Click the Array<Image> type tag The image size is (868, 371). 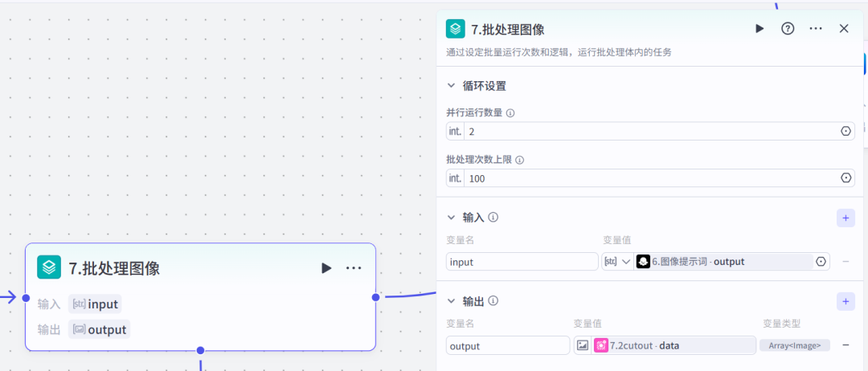pos(794,345)
